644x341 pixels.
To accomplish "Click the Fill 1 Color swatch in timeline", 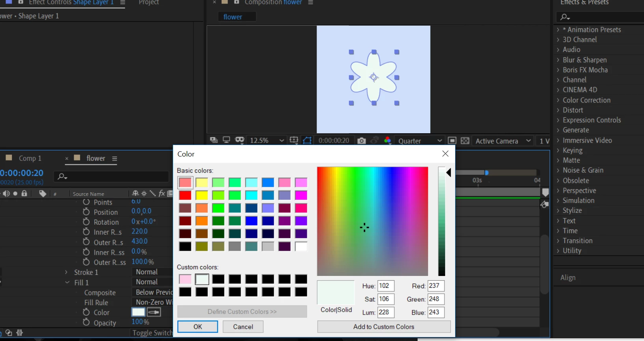I will [x=138, y=312].
